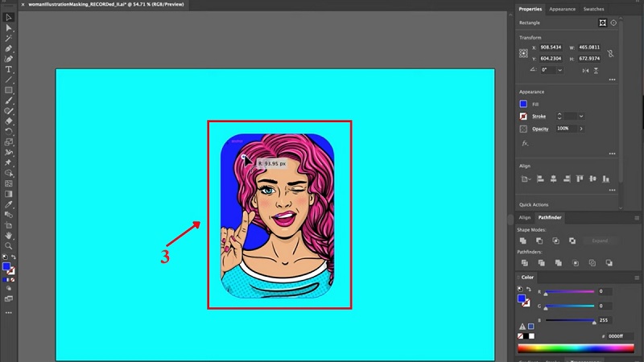Open stroke weight dropdown
644x362 pixels.
coord(581,116)
